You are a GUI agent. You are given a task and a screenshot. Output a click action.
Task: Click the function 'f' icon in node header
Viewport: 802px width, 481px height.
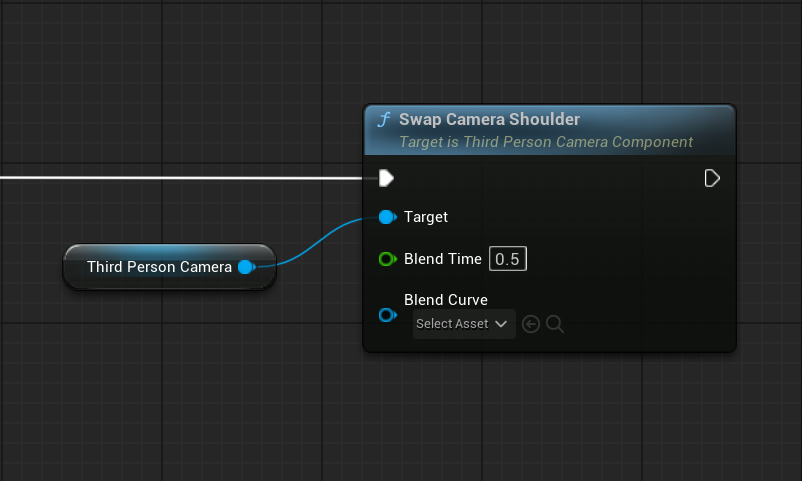click(383, 120)
